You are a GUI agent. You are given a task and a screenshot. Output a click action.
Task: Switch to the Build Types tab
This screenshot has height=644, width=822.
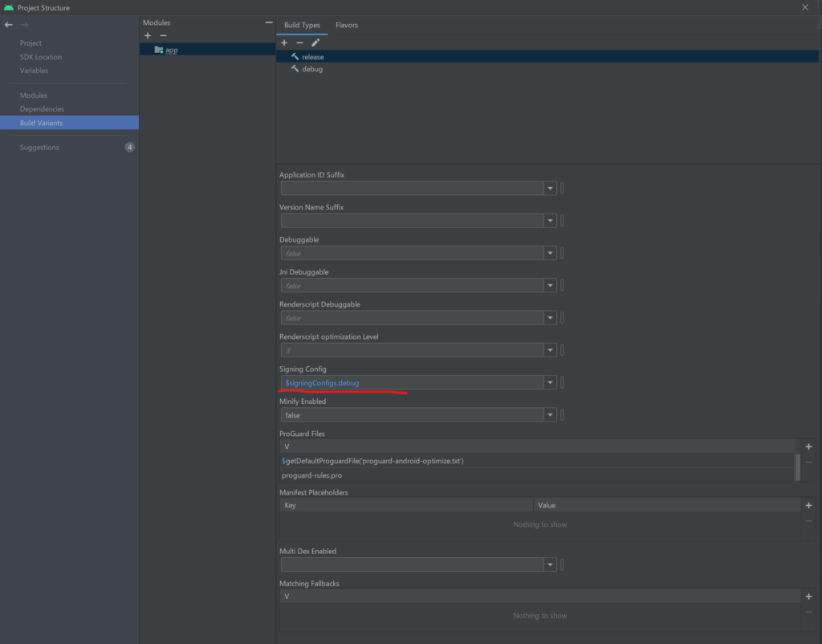pyautogui.click(x=302, y=25)
